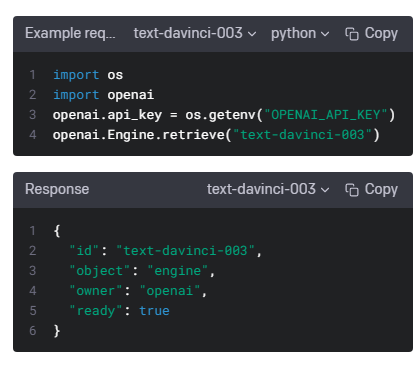Click the "Response" title
420x365 pixels.
[57, 189]
